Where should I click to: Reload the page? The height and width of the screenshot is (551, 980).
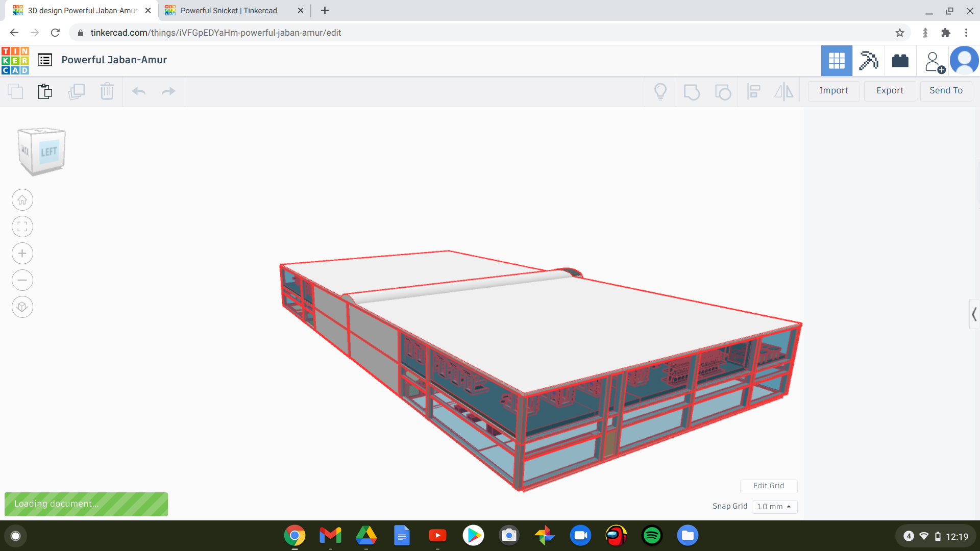pyautogui.click(x=55, y=33)
